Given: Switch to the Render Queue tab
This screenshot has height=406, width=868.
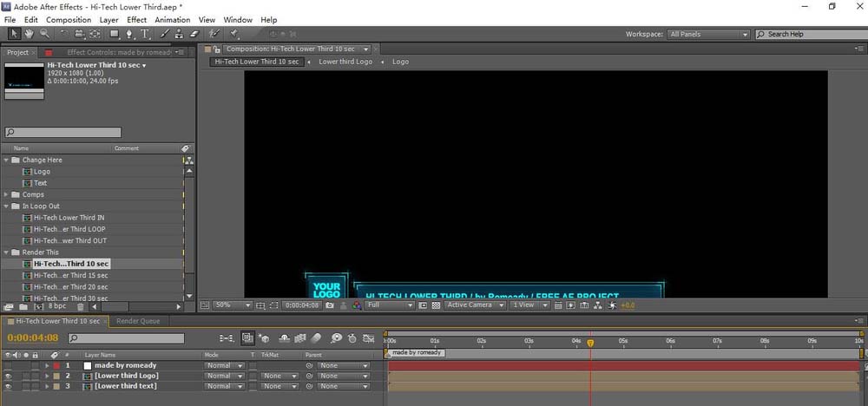Looking at the screenshot, I should coord(138,321).
